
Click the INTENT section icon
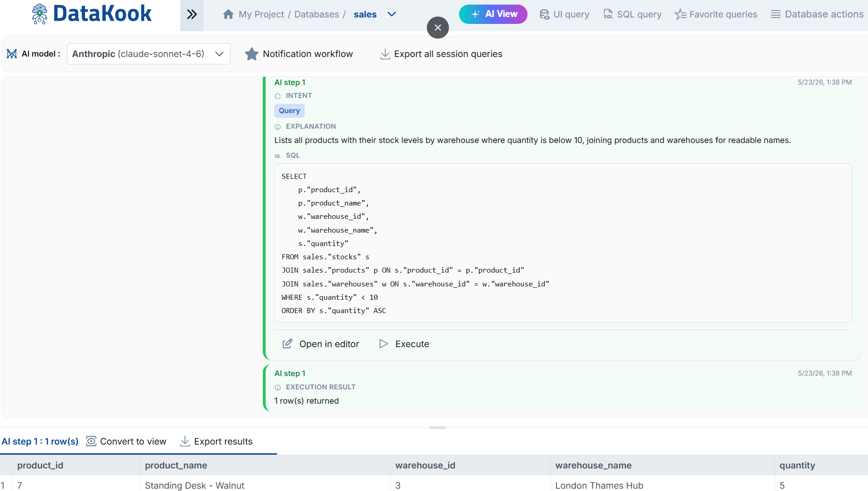pyautogui.click(x=278, y=96)
